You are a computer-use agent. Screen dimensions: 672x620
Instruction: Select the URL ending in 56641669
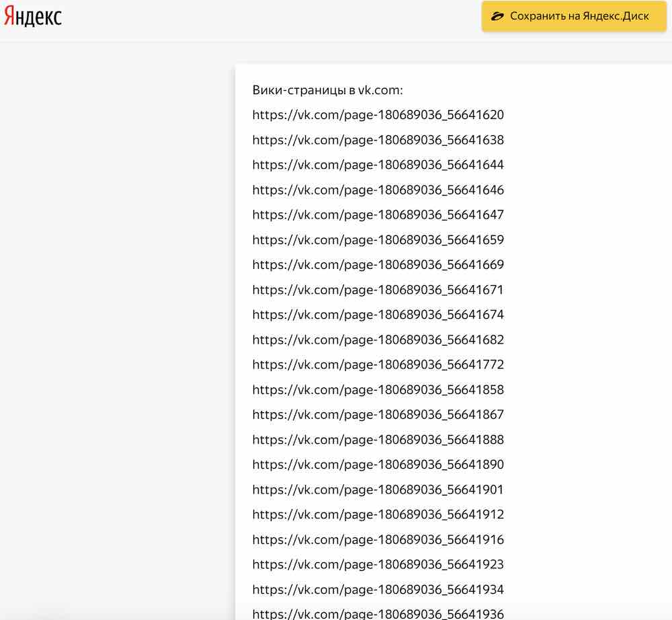coord(378,264)
